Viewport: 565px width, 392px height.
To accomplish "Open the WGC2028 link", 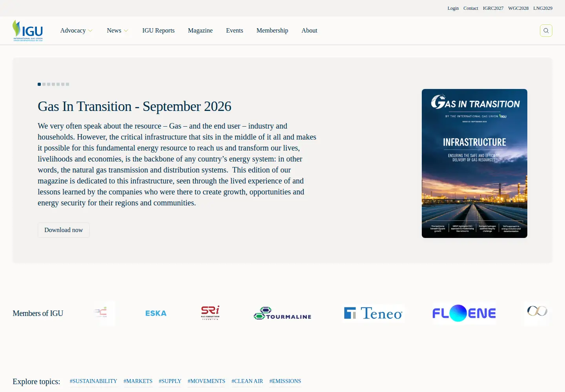I will click(518, 8).
